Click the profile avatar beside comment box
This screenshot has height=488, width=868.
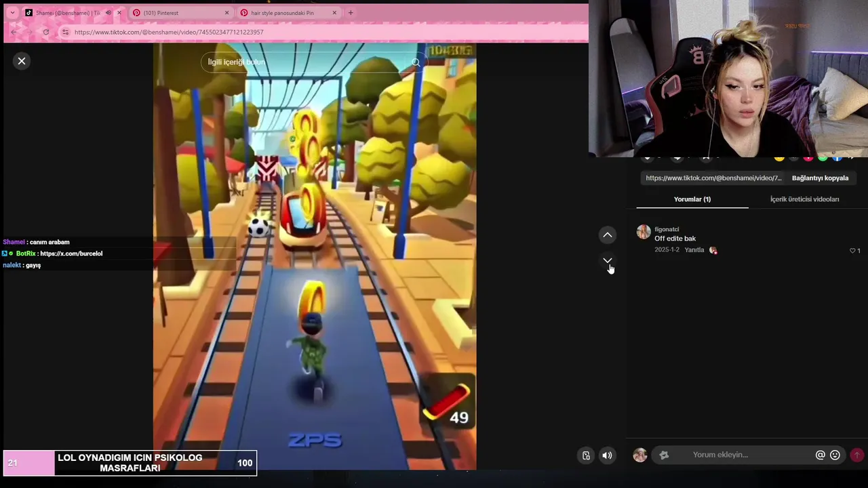click(x=640, y=455)
